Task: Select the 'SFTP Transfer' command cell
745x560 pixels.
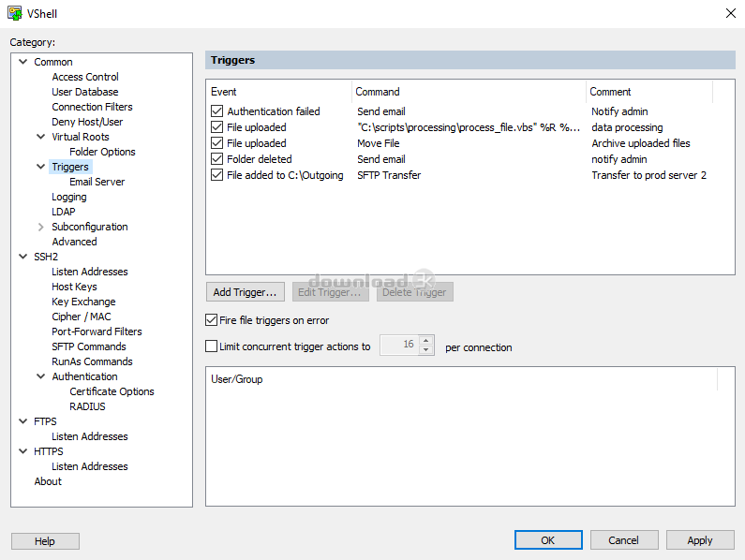Action: (x=389, y=175)
